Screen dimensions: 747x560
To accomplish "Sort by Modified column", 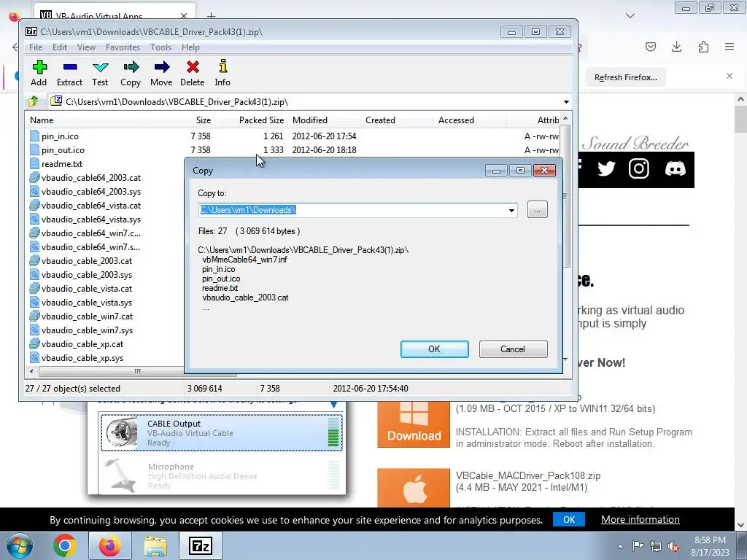I will 325,120.
